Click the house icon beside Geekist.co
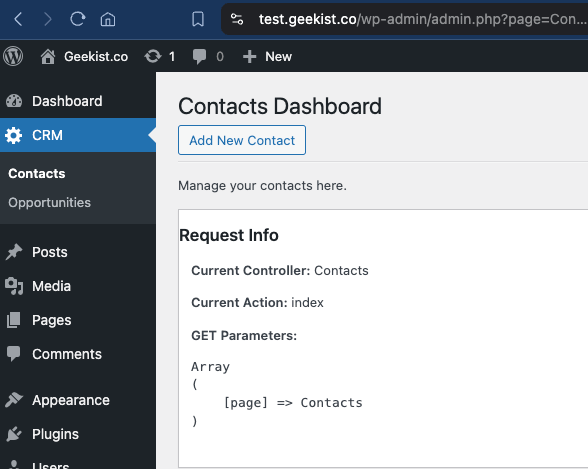The height and width of the screenshot is (469, 588). pos(48,57)
